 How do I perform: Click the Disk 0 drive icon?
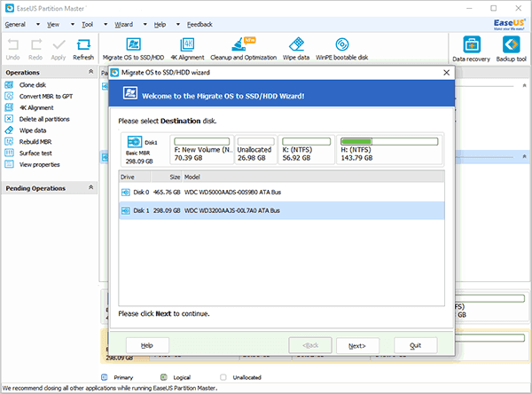[126, 193]
